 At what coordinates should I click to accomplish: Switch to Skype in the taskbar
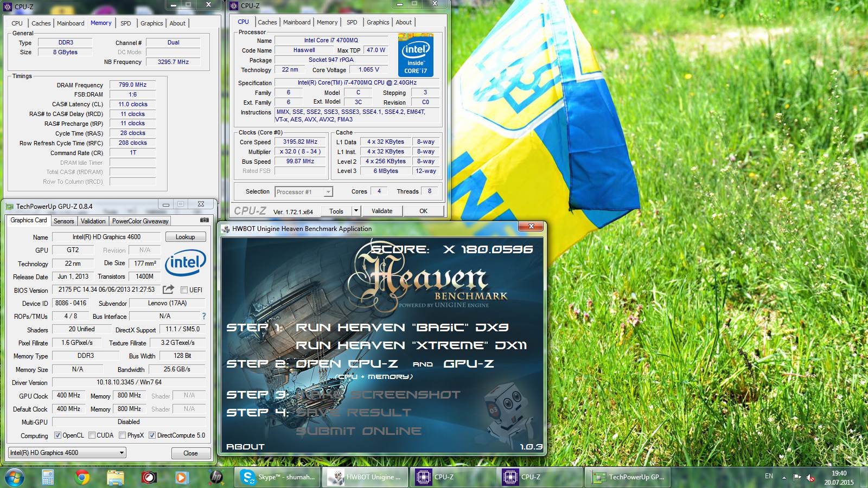pyautogui.click(x=277, y=477)
